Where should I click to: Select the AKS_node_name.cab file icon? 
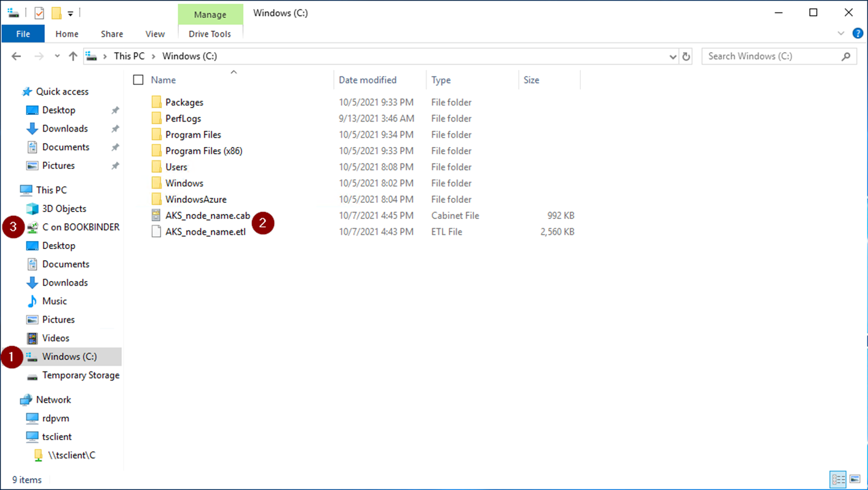click(157, 215)
